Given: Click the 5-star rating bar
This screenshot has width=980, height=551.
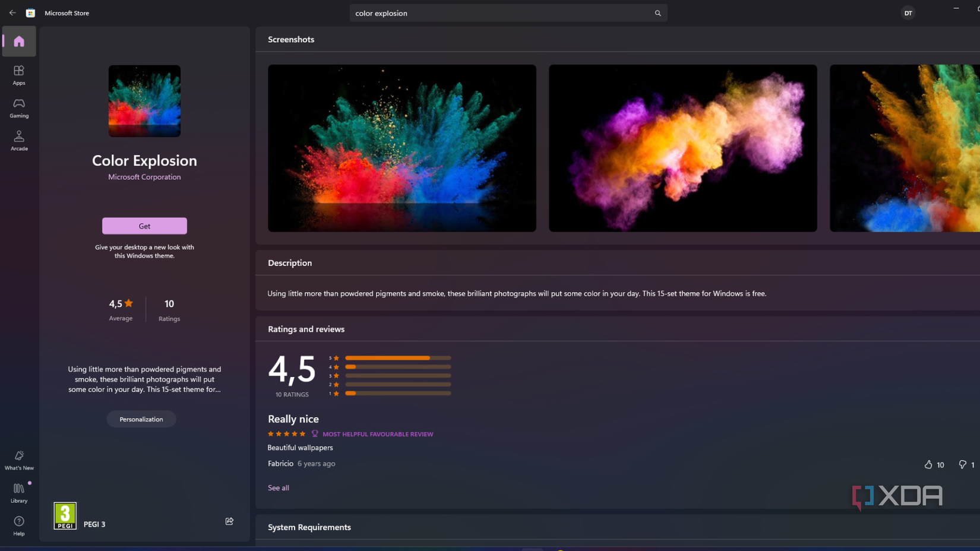Looking at the screenshot, I should (398, 357).
